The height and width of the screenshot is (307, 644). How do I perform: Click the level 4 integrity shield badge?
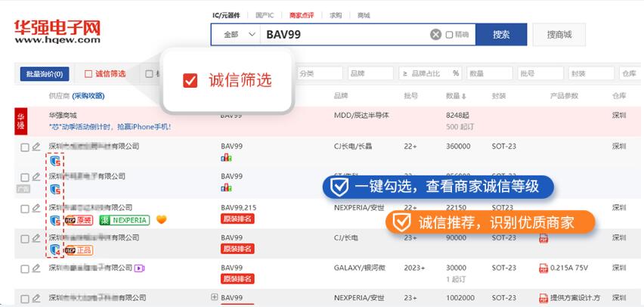(54, 250)
